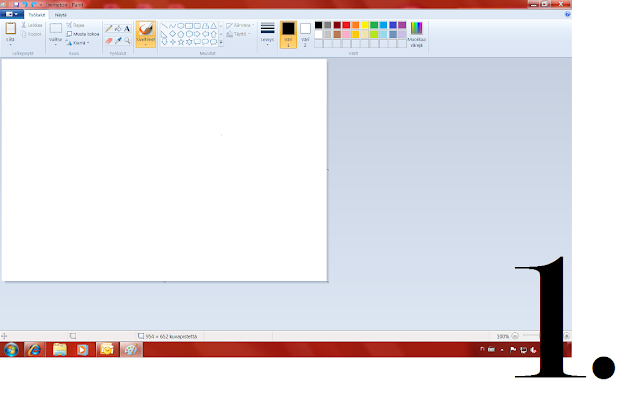Open Internet Explorer from taskbar
This screenshot has height=414, width=640.
pos(34,350)
